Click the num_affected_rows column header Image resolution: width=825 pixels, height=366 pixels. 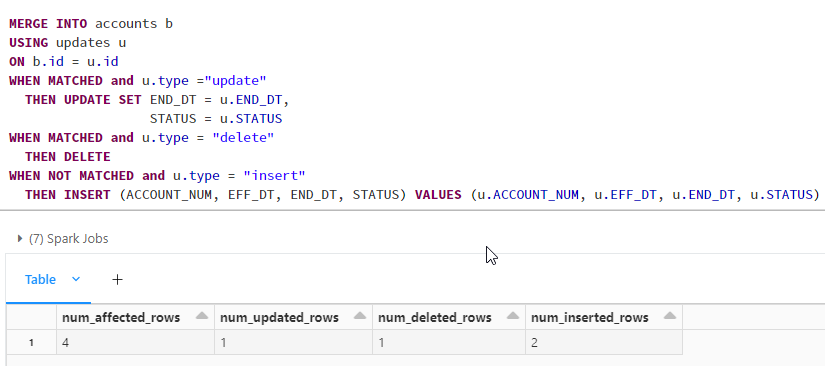pos(135,317)
